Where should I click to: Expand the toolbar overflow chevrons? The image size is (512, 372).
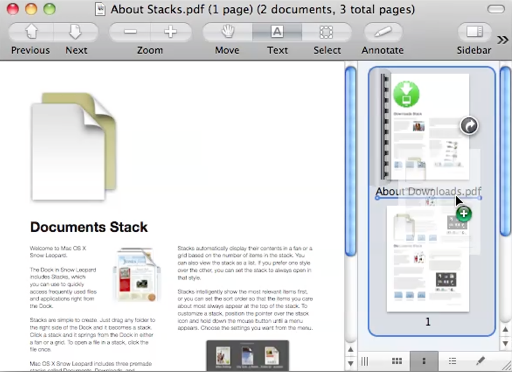[503, 40]
